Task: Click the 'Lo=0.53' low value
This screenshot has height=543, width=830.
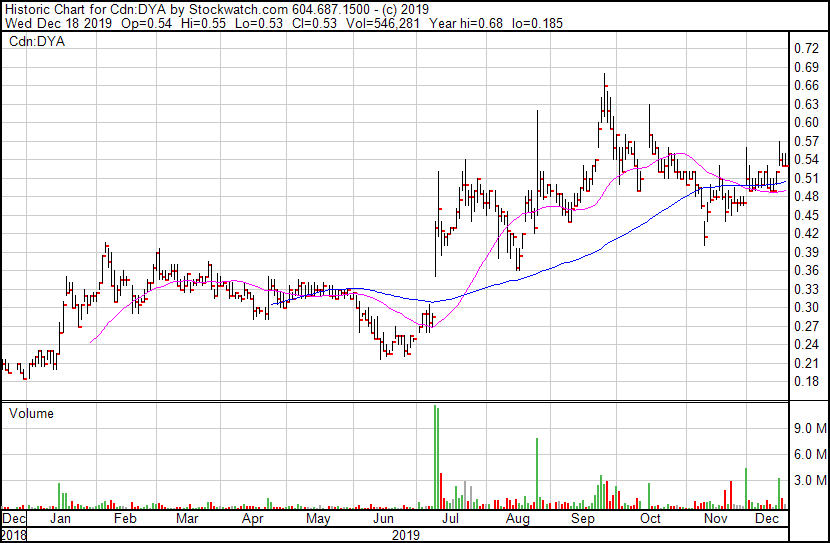Action: [259, 23]
